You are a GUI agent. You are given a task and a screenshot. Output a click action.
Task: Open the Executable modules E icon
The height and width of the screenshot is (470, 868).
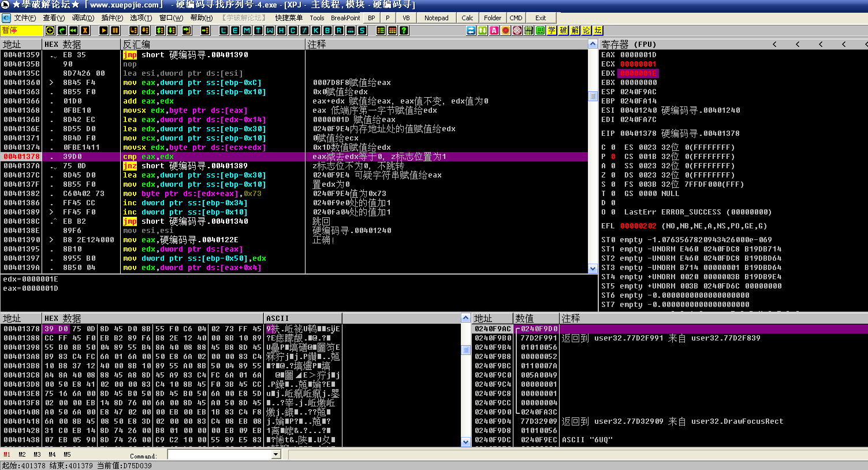point(235,30)
